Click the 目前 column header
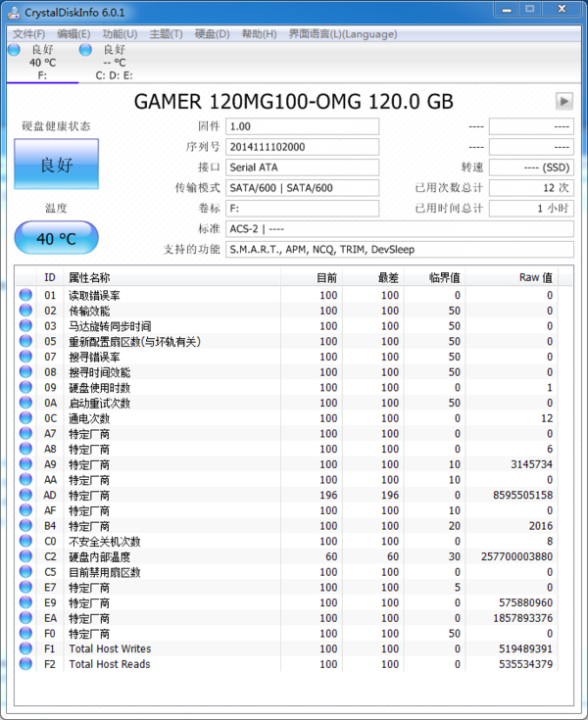 [x=312, y=277]
